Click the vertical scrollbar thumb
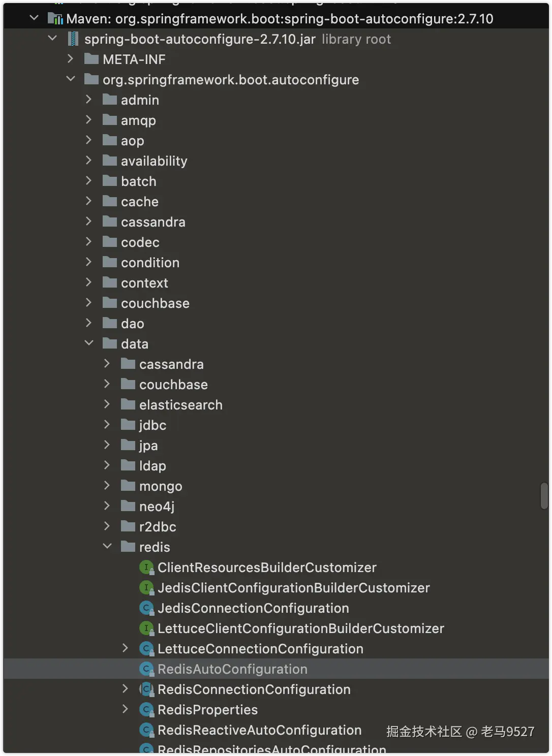This screenshot has width=552, height=756. tap(544, 496)
